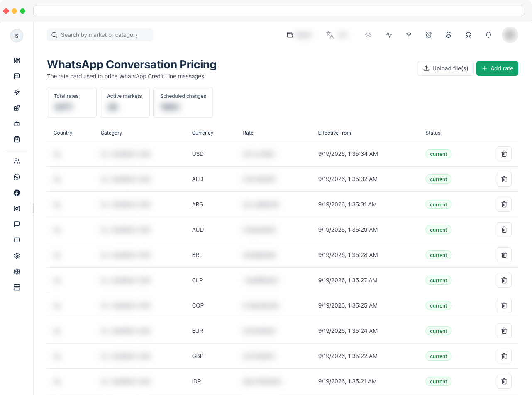Delete the IDR rate row
The width and height of the screenshot is (532, 395).
pyautogui.click(x=504, y=381)
